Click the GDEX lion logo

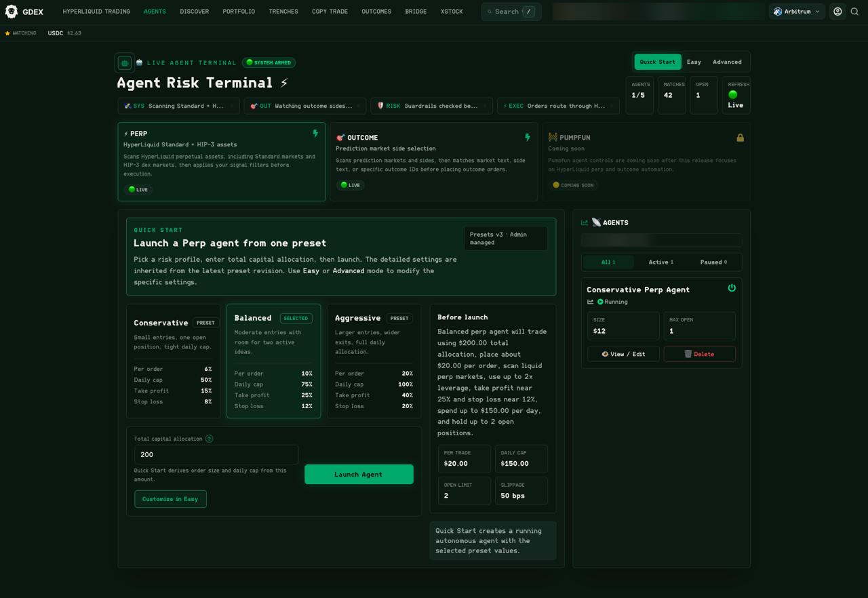pos(11,12)
